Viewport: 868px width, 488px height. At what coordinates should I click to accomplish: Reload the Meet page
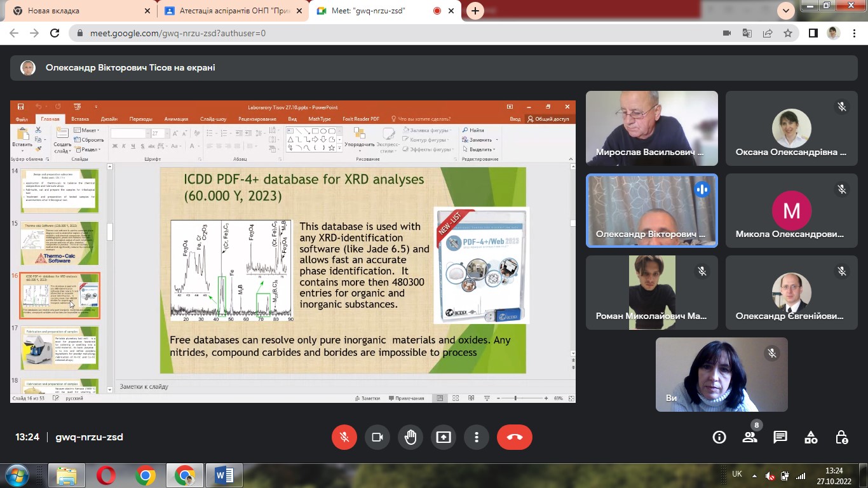pyautogui.click(x=55, y=33)
